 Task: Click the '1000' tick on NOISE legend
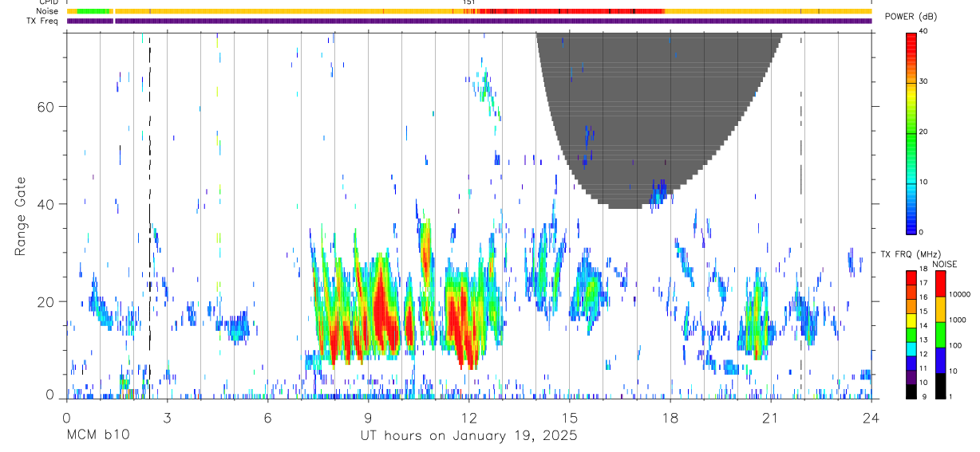click(x=958, y=320)
